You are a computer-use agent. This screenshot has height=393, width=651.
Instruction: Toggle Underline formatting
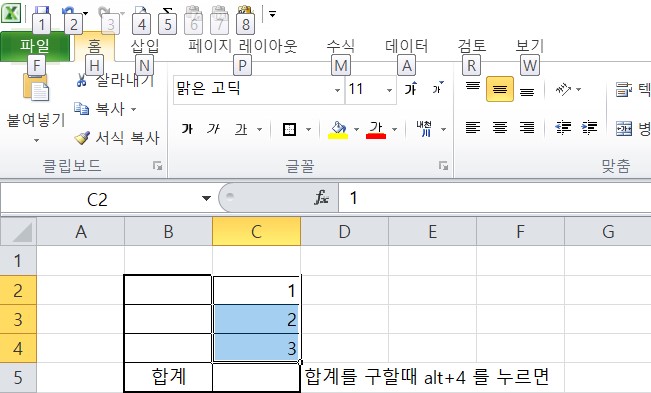(241, 129)
